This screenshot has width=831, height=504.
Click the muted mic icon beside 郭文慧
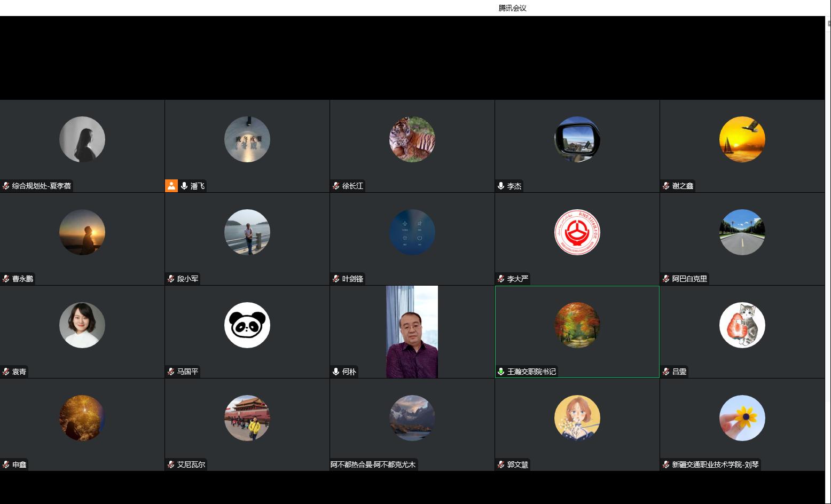(x=501, y=464)
